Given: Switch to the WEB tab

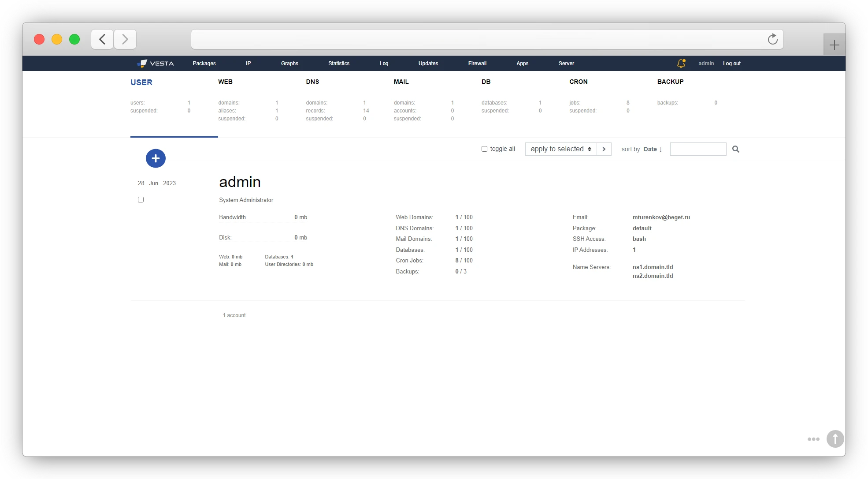Looking at the screenshot, I should tap(225, 82).
